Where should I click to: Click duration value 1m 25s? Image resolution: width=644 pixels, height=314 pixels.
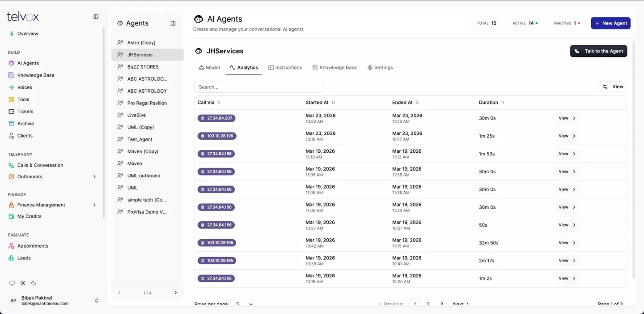point(487,136)
